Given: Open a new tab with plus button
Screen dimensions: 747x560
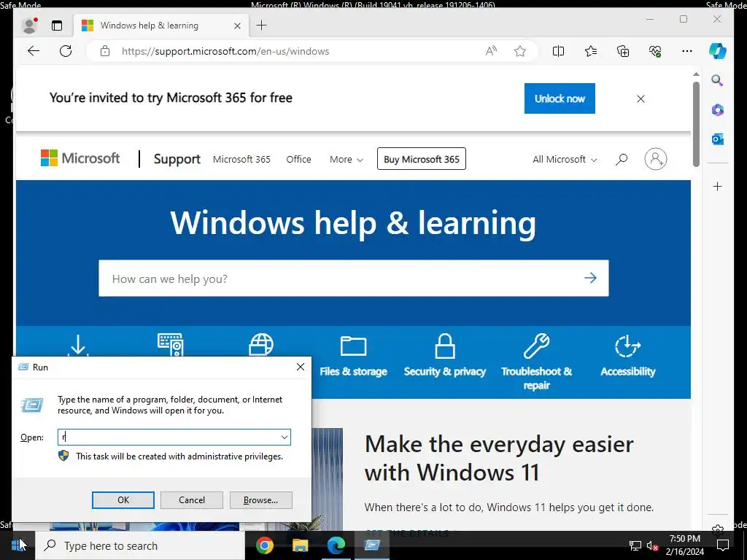Looking at the screenshot, I should point(262,26).
